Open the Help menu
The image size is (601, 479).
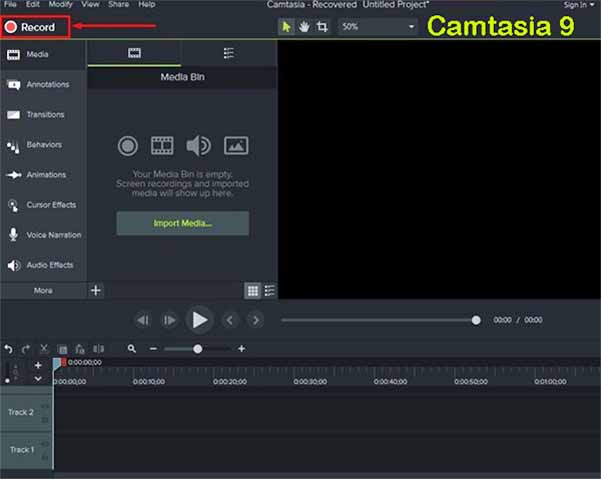(x=147, y=5)
